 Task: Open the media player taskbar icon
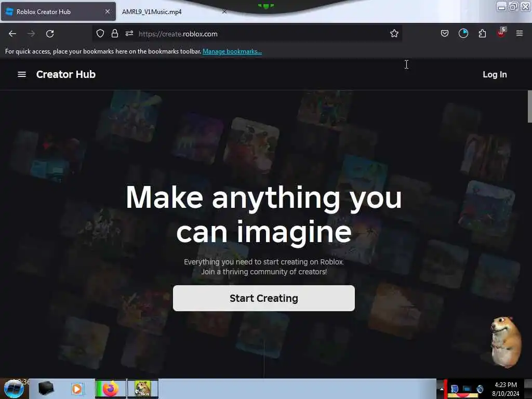[77, 389]
